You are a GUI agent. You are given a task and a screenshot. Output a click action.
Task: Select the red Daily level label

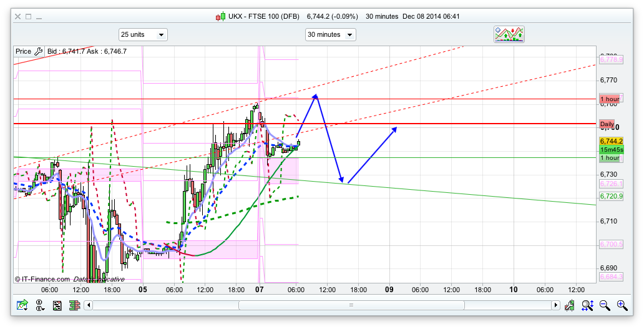point(607,124)
